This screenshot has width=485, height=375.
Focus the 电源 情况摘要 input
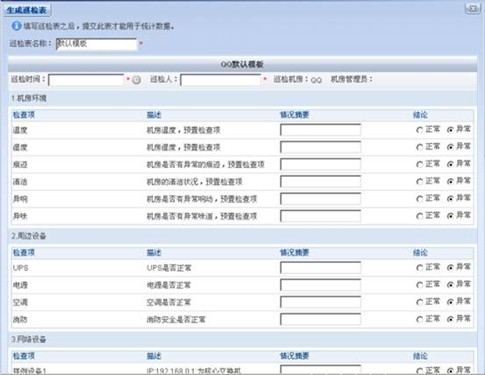[x=320, y=285]
